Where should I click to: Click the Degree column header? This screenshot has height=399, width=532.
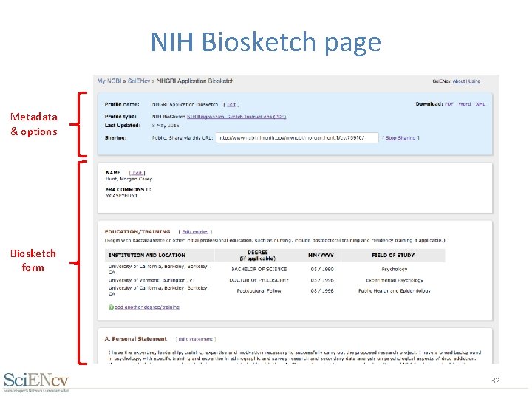pyautogui.click(x=258, y=256)
